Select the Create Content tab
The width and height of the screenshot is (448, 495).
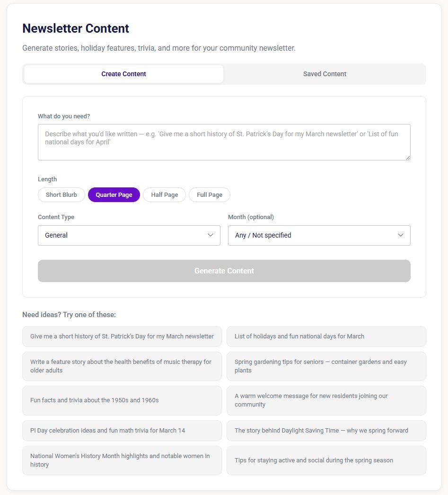pyautogui.click(x=123, y=74)
